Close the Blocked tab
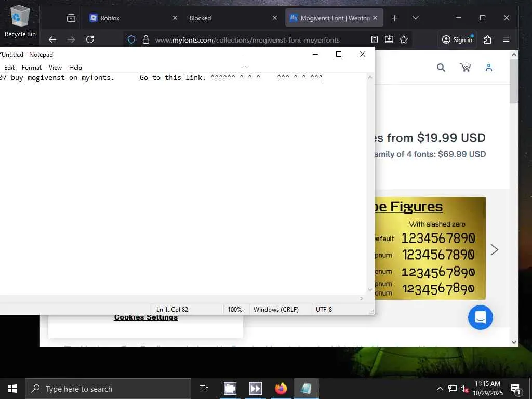 275,18
